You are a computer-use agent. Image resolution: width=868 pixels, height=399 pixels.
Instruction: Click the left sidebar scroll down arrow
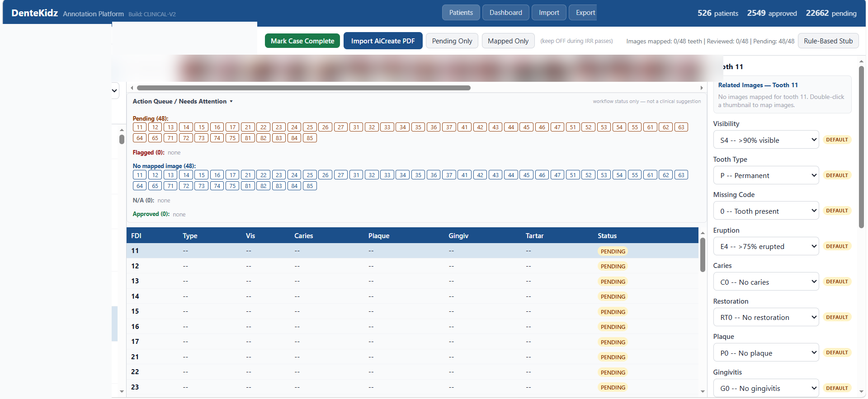122,391
